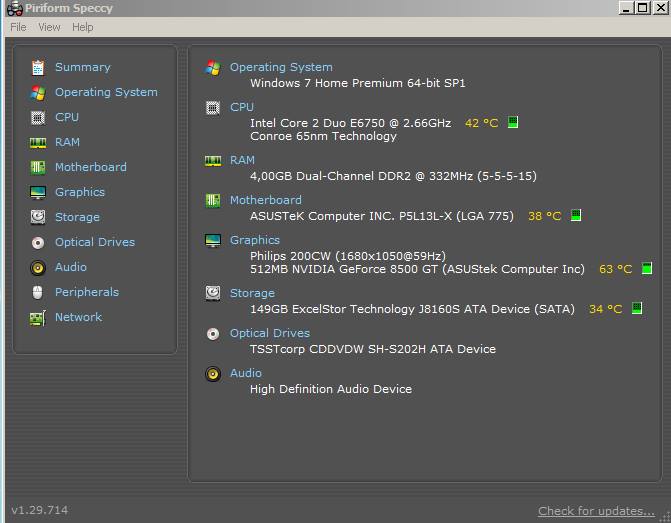Click the CPU chip icon in sidebar
The image size is (671, 523).
pyautogui.click(x=38, y=117)
